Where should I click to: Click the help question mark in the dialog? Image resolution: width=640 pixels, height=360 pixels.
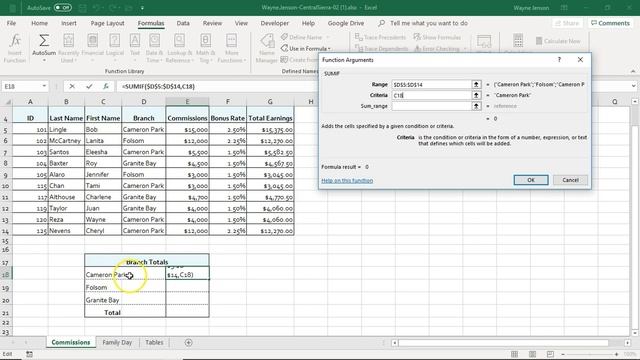click(559, 60)
